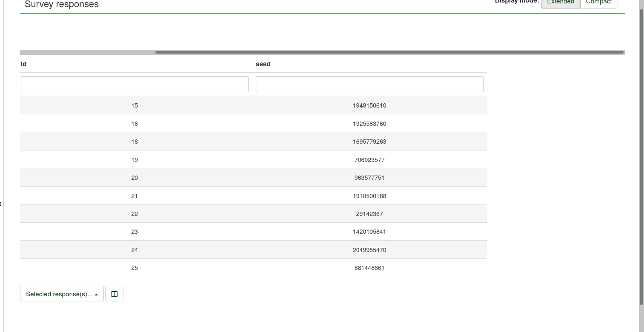The image size is (644, 332).
Task: Click seed value 29142367
Action: 369,214
